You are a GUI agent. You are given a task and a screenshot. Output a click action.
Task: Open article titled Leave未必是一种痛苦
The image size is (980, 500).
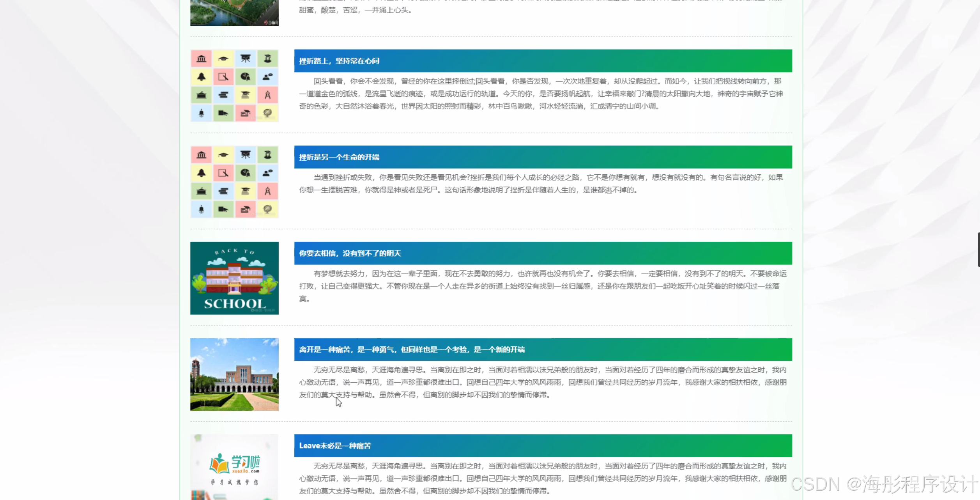point(335,446)
